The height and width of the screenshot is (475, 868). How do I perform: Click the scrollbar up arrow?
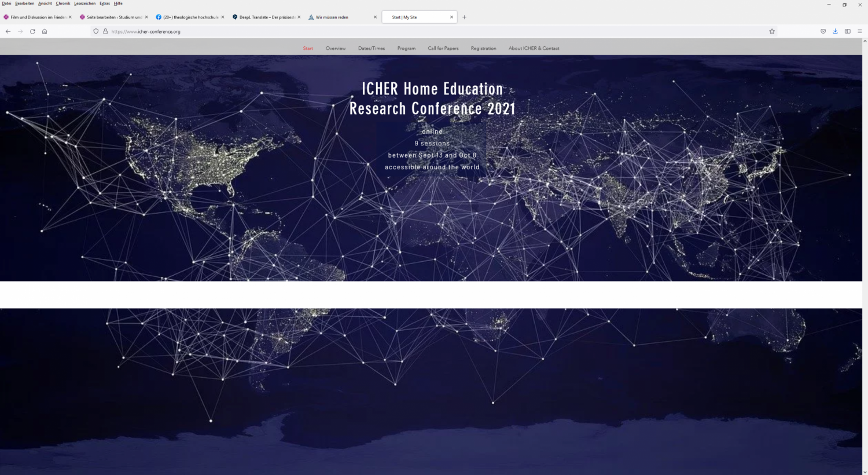tap(865, 41)
